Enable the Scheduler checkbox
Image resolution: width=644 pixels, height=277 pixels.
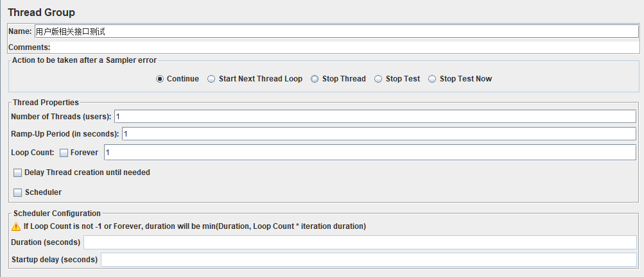[x=17, y=192]
